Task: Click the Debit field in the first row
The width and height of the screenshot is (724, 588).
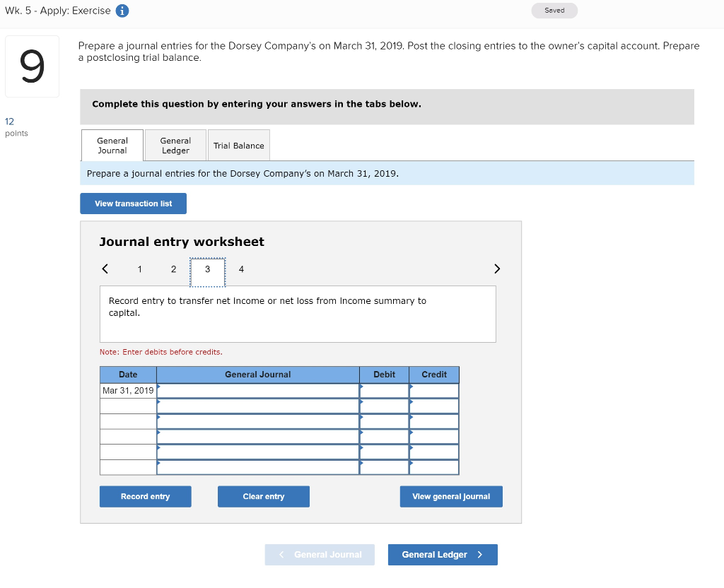Action: coord(384,390)
